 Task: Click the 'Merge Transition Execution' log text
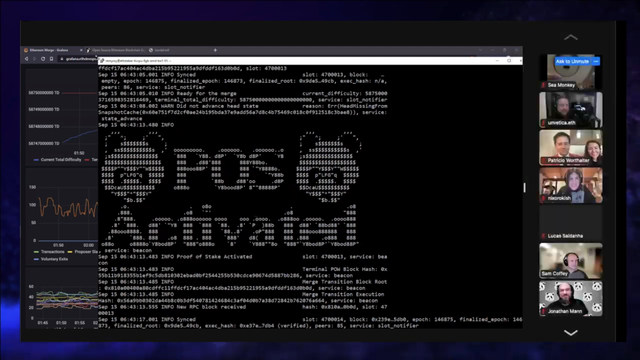click(x=343, y=294)
